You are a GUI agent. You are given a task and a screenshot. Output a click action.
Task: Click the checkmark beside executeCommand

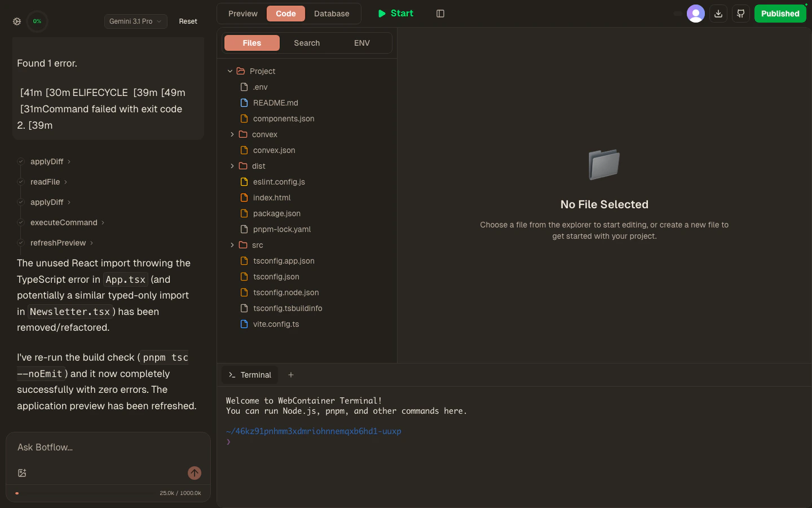21,222
